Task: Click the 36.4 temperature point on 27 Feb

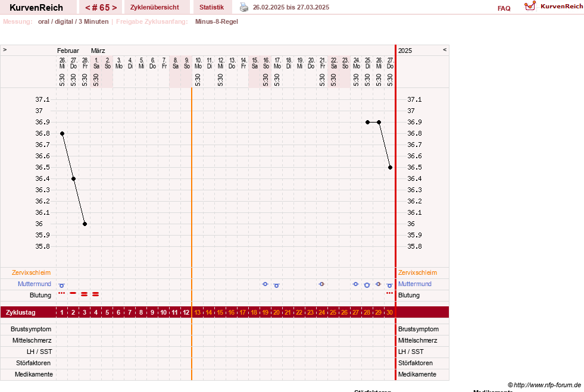Action: 73,178
